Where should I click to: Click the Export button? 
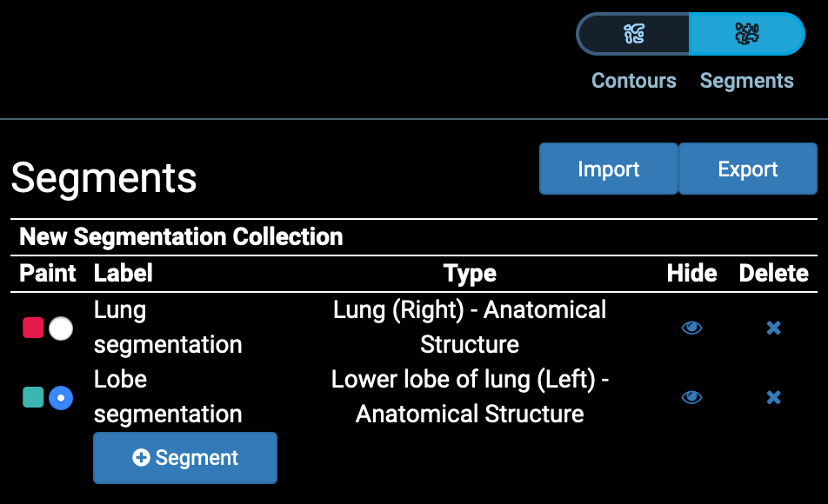748,169
